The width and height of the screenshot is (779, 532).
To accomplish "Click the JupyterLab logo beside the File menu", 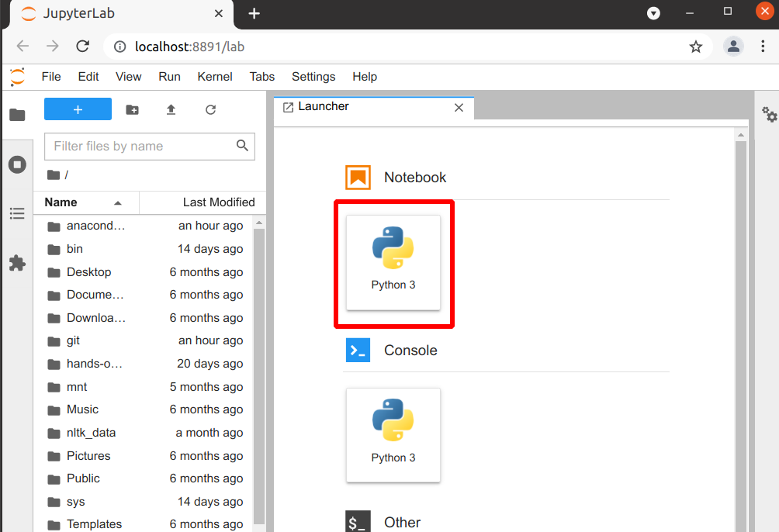I will [17, 77].
